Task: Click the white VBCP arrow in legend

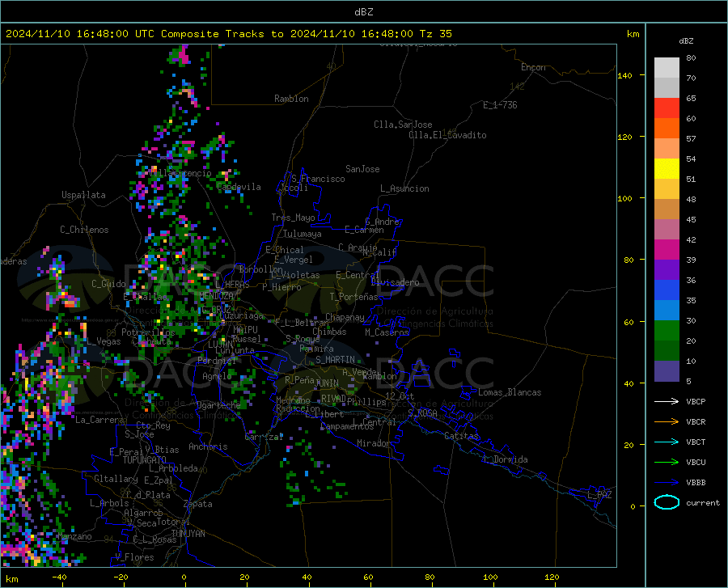Action: 667,401
